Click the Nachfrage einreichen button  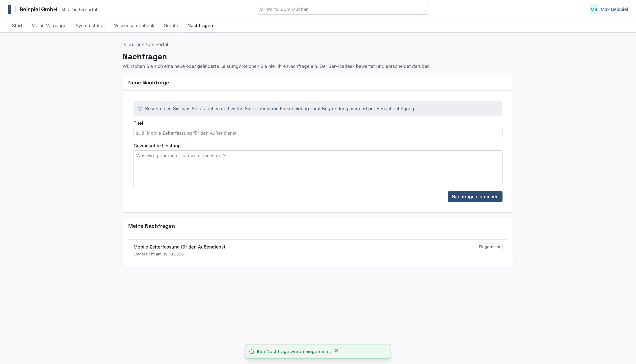pos(475,197)
